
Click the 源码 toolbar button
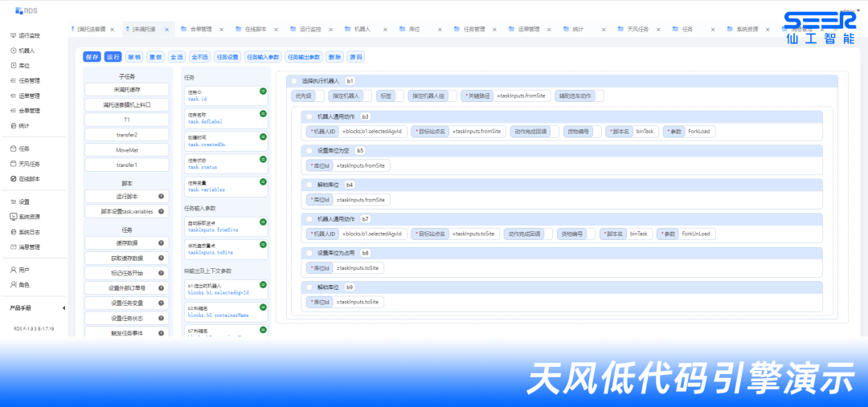click(355, 57)
